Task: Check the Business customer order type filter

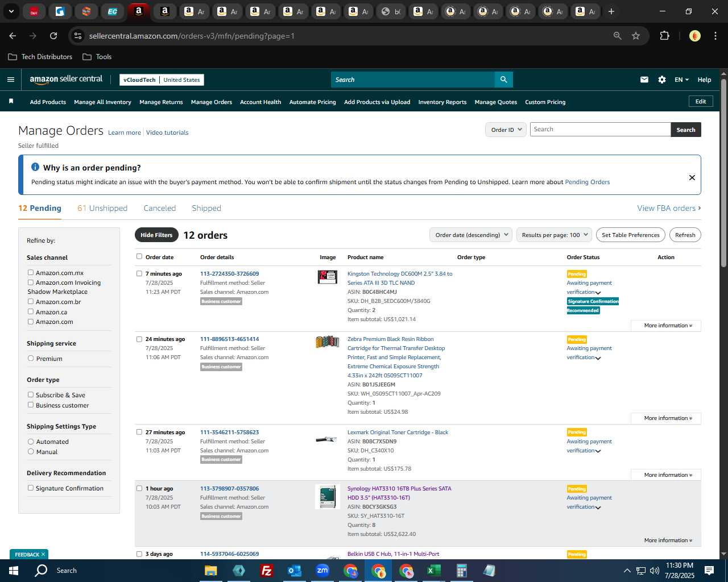Action: tap(31, 405)
